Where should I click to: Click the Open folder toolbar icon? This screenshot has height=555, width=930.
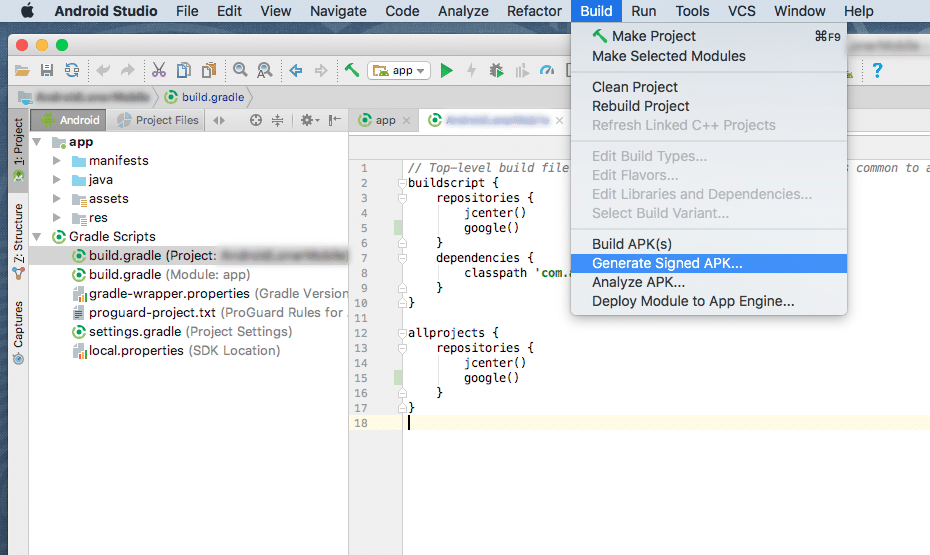(x=22, y=71)
